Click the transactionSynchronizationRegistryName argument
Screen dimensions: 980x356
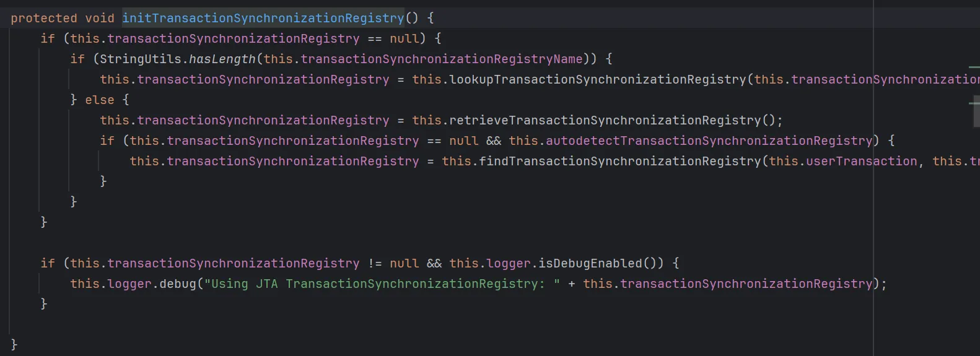[x=442, y=59]
